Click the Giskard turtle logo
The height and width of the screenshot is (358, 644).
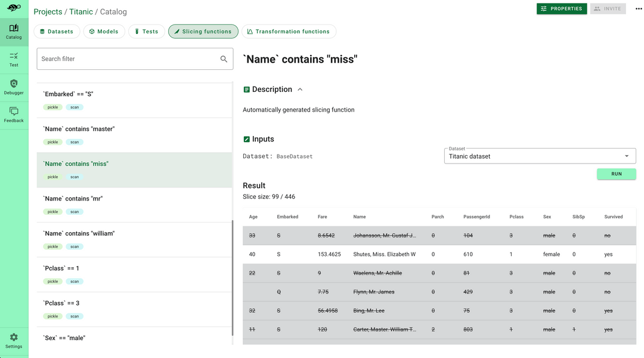[14, 8]
